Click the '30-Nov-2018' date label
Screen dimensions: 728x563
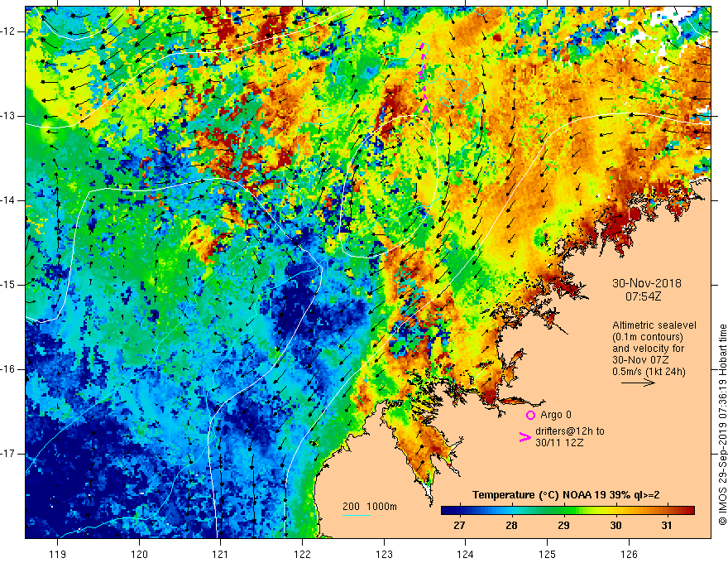(x=647, y=283)
